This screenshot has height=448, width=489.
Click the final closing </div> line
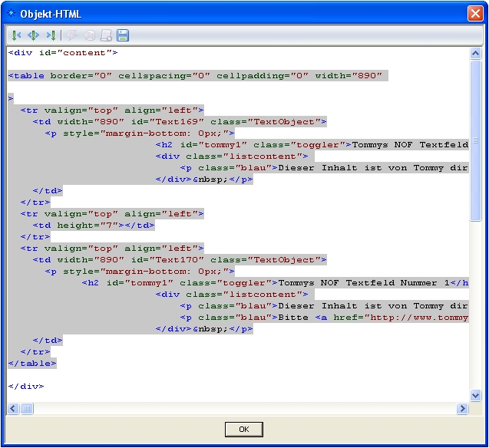click(x=26, y=387)
